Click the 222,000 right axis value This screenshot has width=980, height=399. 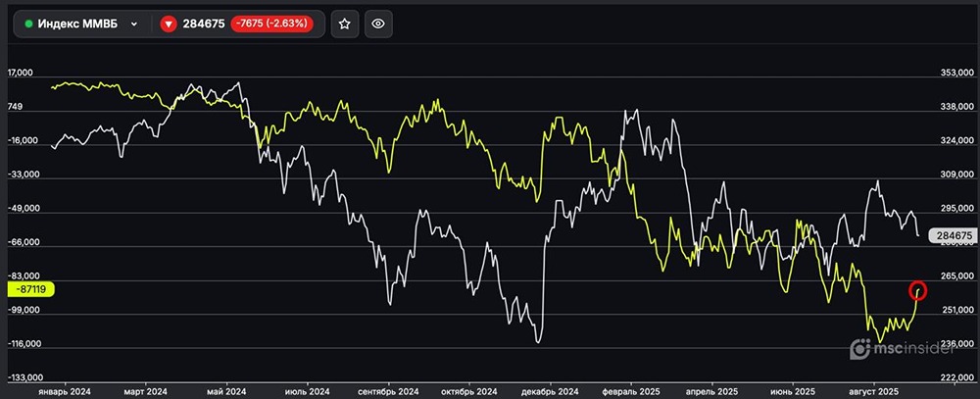click(956, 377)
